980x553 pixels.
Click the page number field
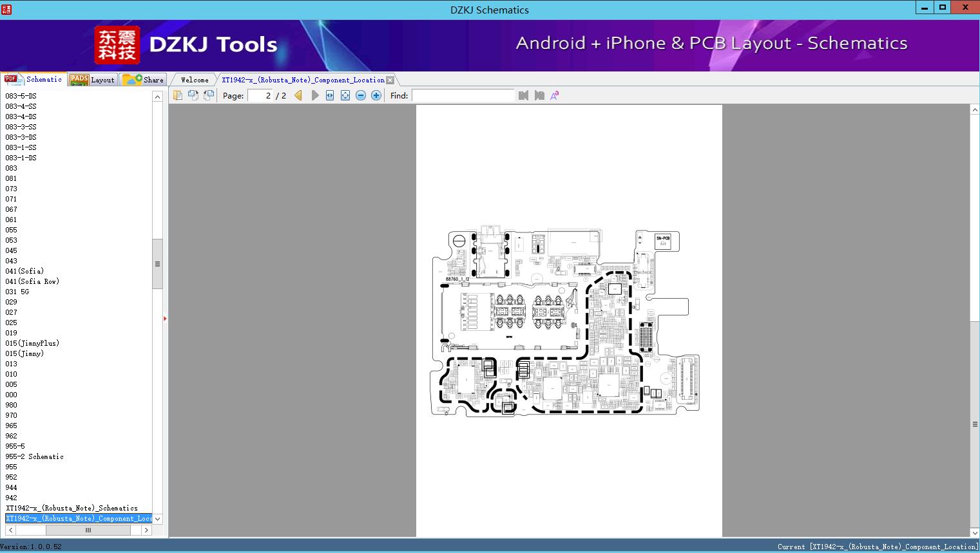pos(260,95)
